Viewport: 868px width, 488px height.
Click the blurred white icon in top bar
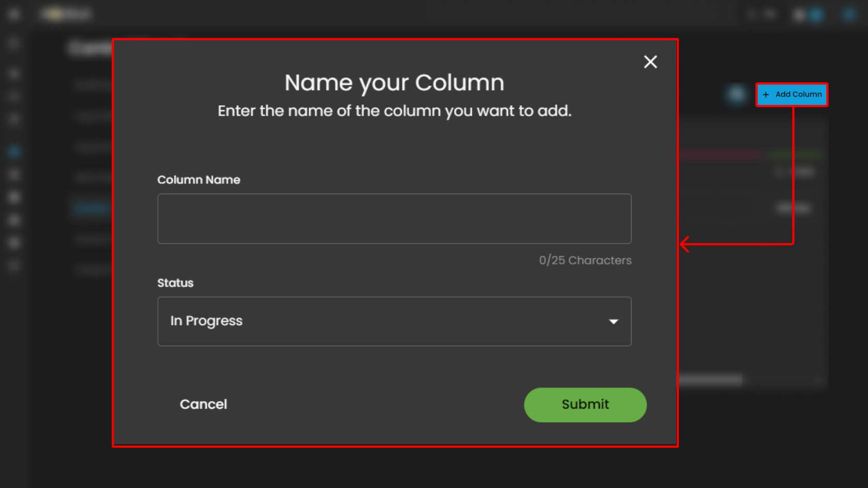[x=799, y=15]
